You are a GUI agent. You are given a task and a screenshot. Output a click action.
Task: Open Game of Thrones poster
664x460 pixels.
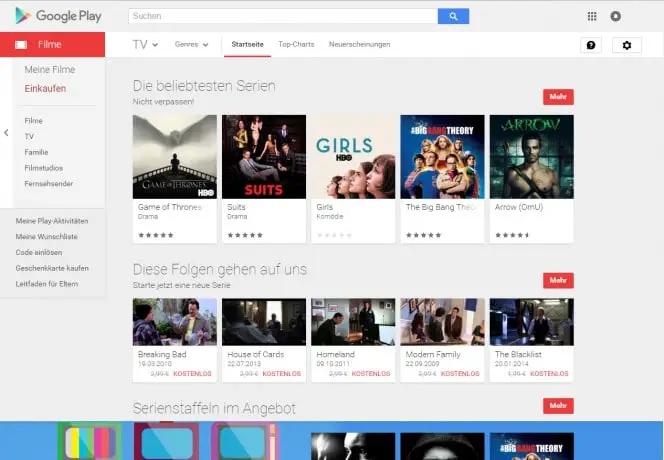[x=174, y=157]
